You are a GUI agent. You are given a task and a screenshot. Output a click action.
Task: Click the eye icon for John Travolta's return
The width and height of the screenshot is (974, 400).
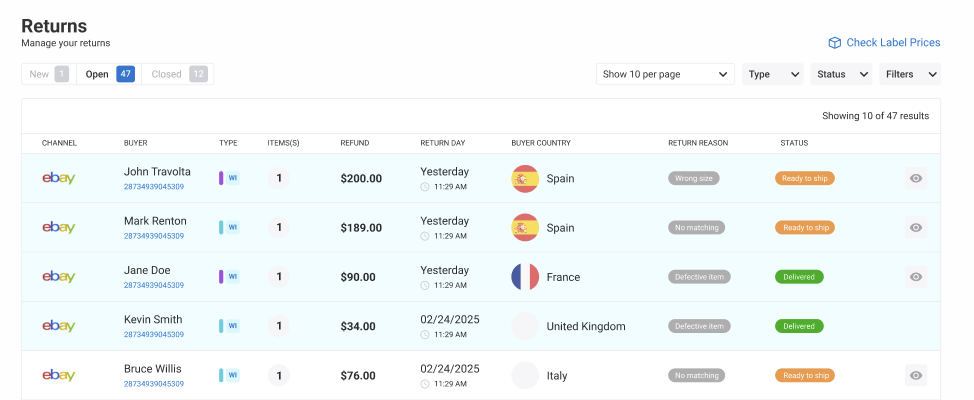pyautogui.click(x=916, y=178)
